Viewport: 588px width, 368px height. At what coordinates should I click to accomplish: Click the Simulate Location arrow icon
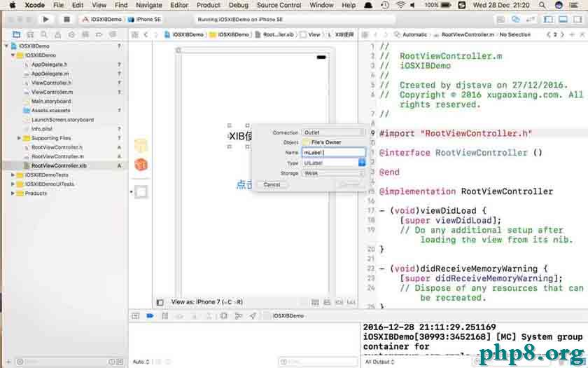tap(253, 316)
